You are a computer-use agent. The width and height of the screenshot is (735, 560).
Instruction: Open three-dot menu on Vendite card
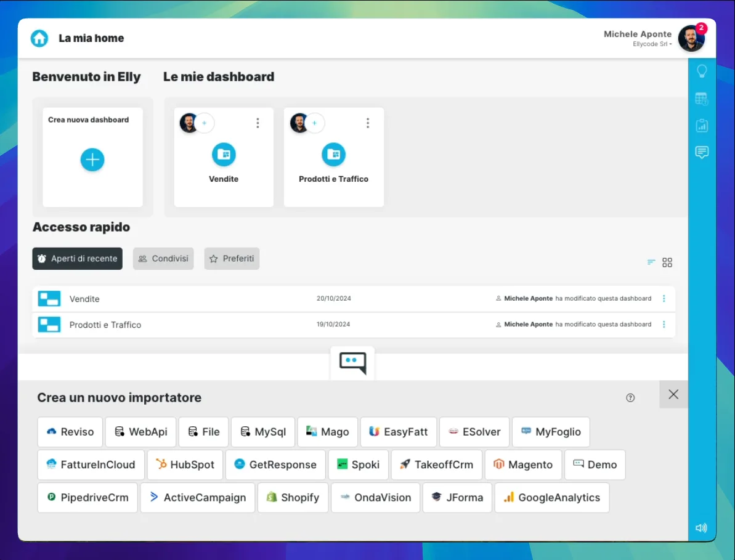click(x=258, y=123)
